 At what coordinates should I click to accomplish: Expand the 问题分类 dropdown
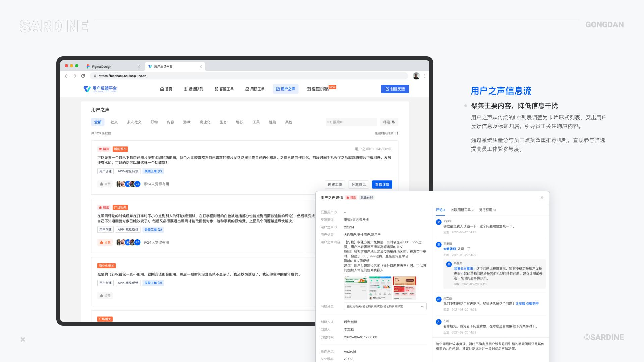point(385,306)
